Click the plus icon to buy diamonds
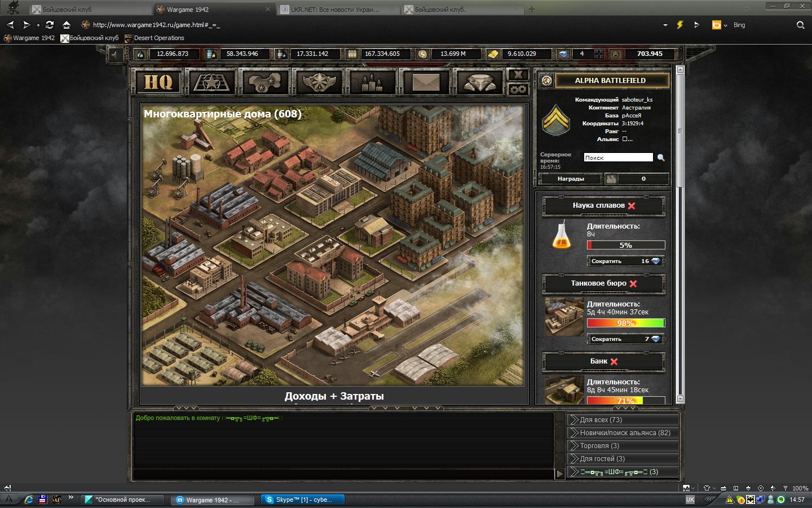This screenshot has height=508, width=812. click(x=598, y=54)
